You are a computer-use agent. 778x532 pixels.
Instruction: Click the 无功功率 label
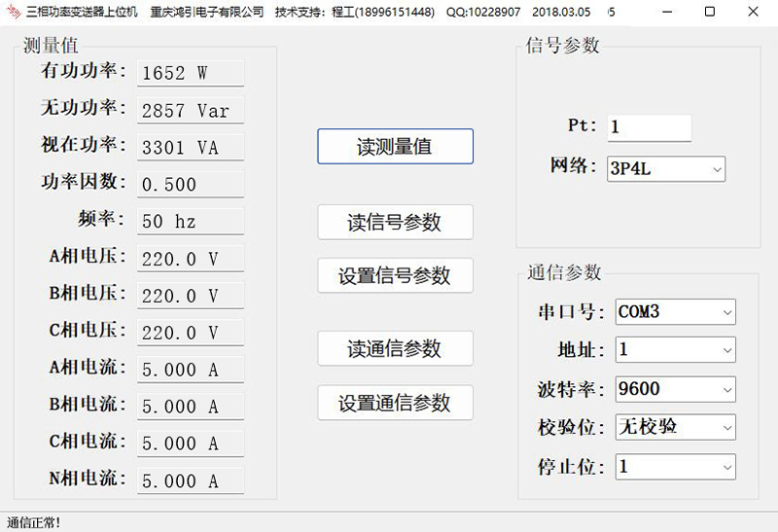(84, 107)
